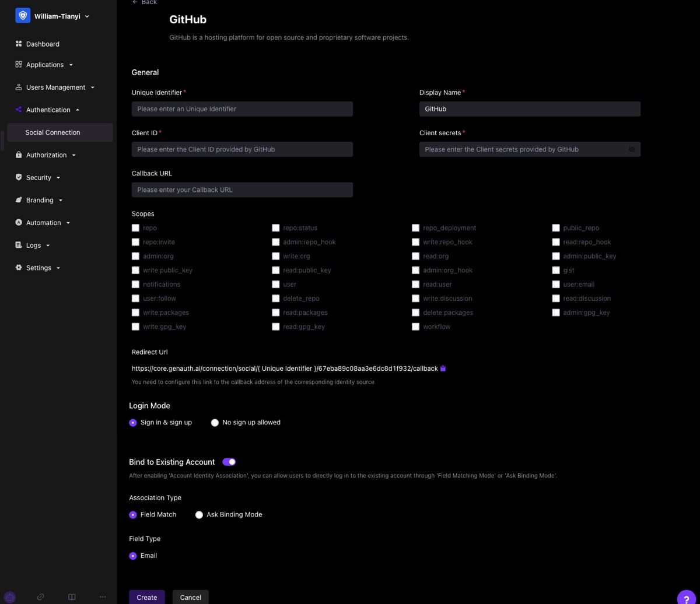Expand the Users Management submenu arrow
The height and width of the screenshot is (604, 700).
93,87
